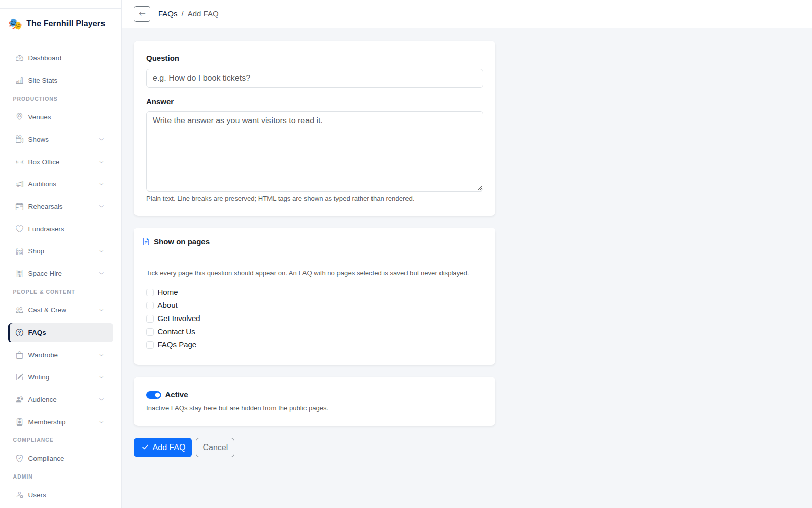Click the Show on pages document icon

[146, 242]
